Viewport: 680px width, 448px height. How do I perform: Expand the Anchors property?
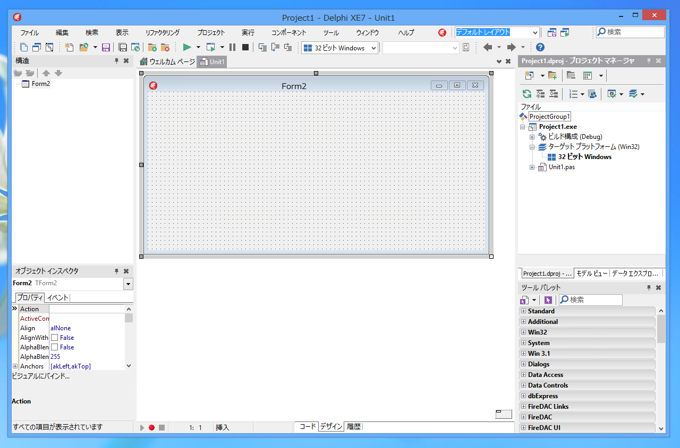(15, 366)
